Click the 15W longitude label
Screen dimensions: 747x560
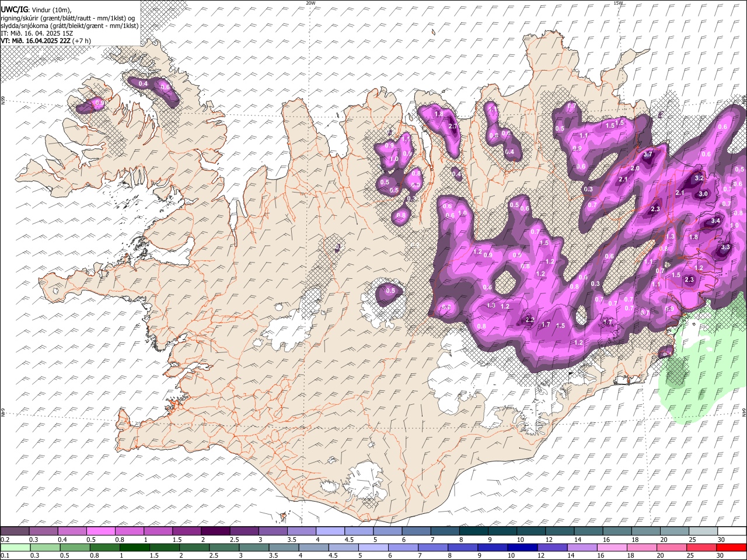[618, 3]
